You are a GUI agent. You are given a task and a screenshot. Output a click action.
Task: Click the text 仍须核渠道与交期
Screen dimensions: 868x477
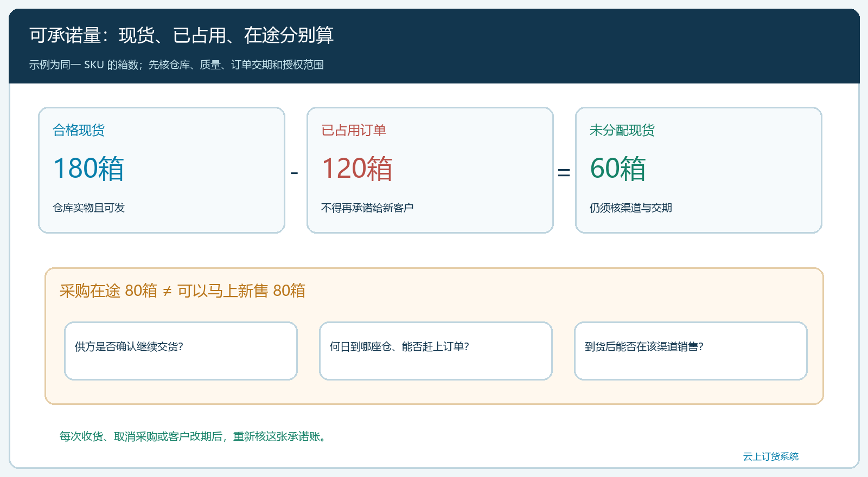[631, 208]
